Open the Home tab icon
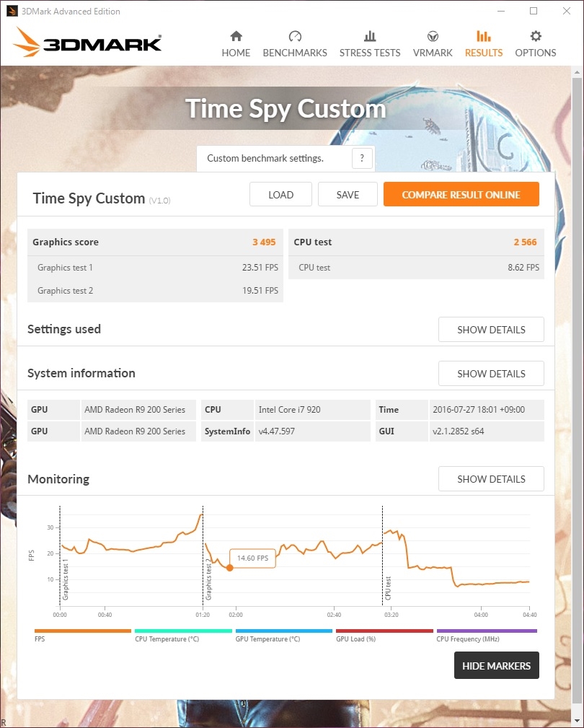584x728 pixels. pos(236,36)
